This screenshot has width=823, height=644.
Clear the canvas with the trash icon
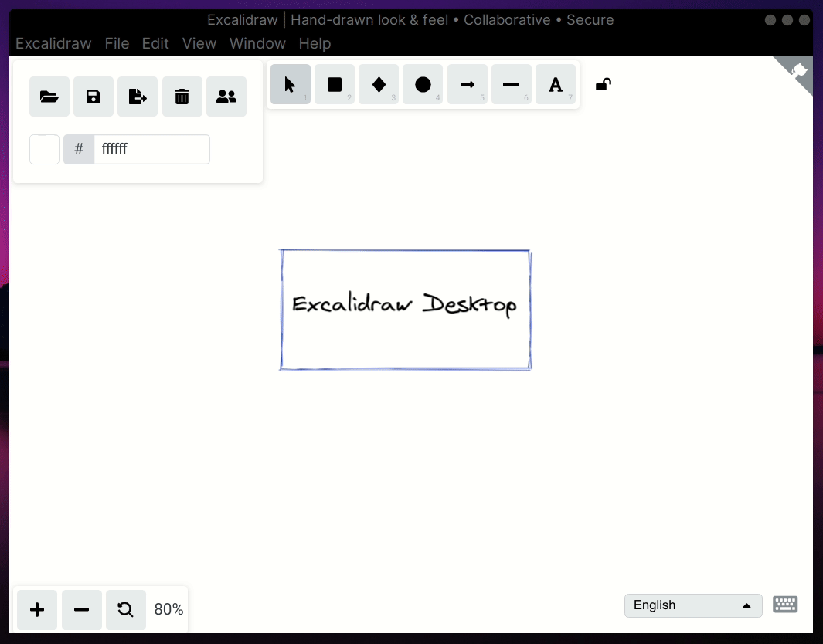coord(182,96)
